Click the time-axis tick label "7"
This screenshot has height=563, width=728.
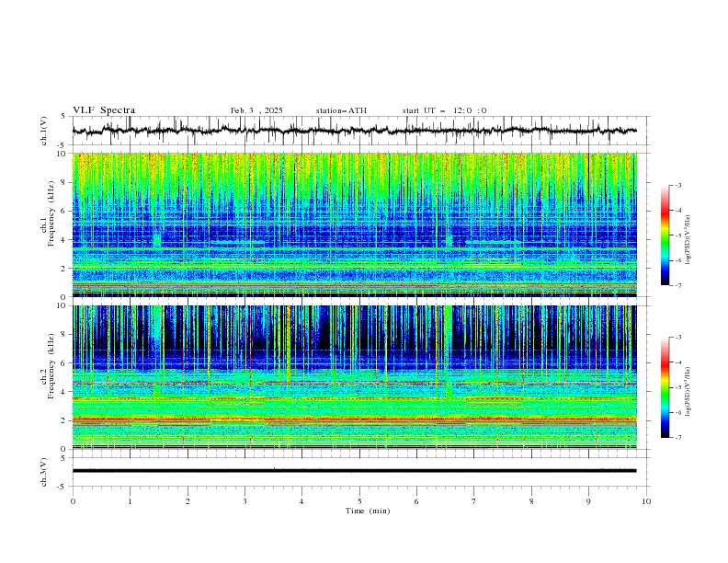474,501
